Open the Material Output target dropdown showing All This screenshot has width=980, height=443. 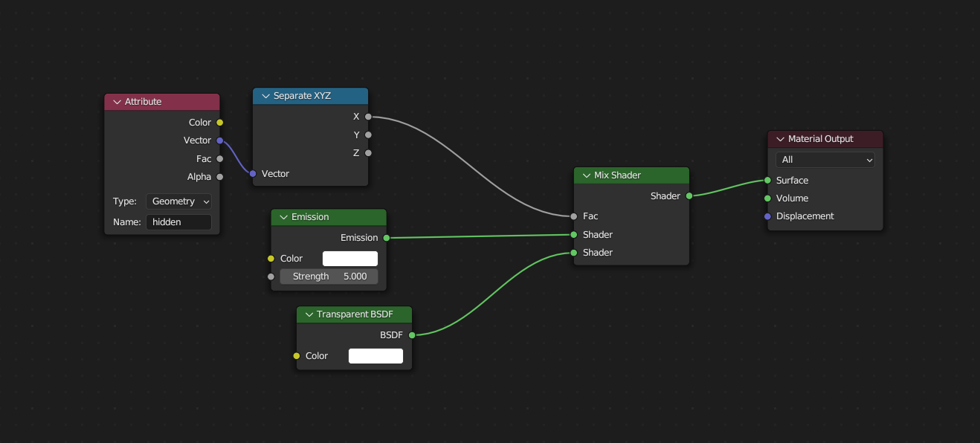[x=825, y=160]
